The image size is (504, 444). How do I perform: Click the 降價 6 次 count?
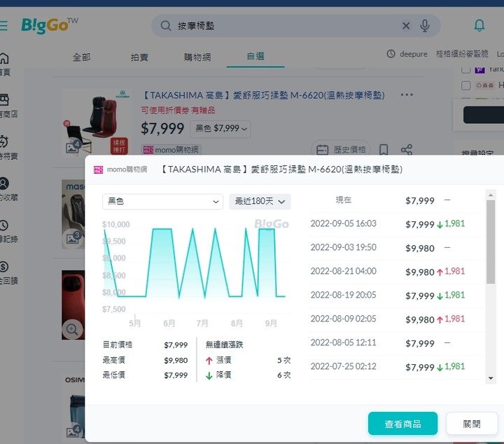click(283, 375)
